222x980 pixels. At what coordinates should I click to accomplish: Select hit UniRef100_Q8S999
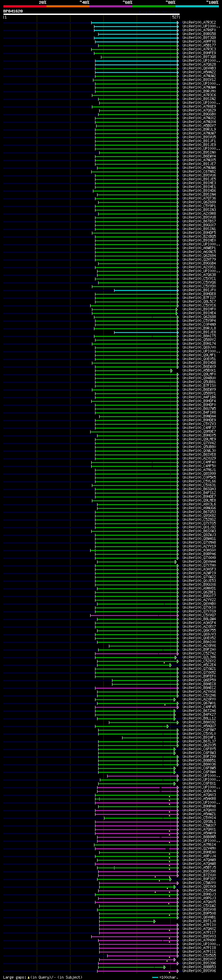pyautogui.click(x=199, y=473)
